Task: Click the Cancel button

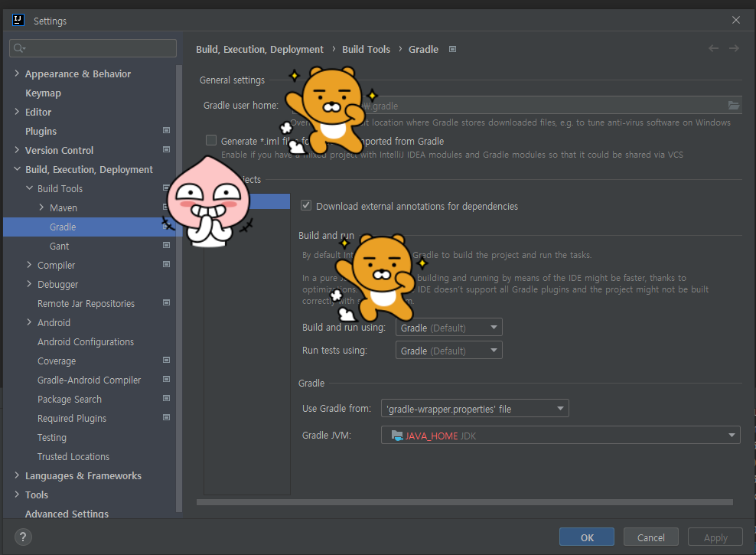Action: click(x=651, y=537)
